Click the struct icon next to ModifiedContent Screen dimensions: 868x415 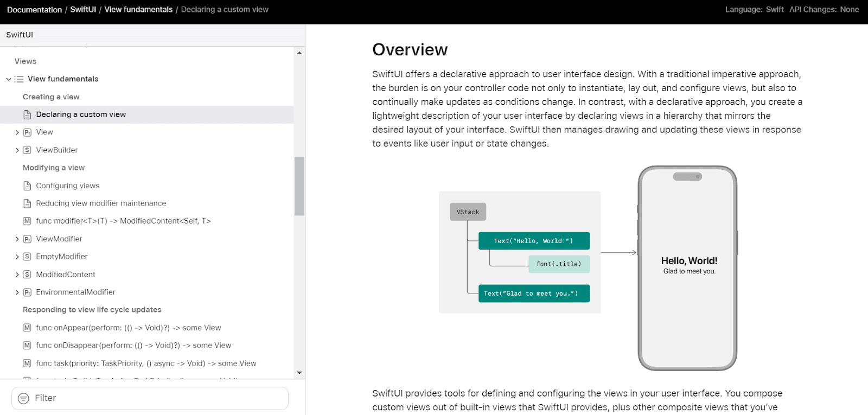[27, 274]
